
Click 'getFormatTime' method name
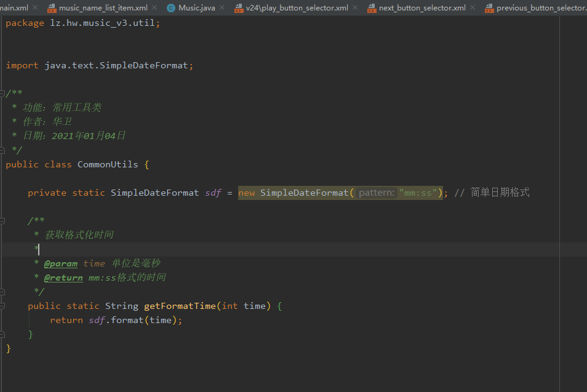pos(180,306)
